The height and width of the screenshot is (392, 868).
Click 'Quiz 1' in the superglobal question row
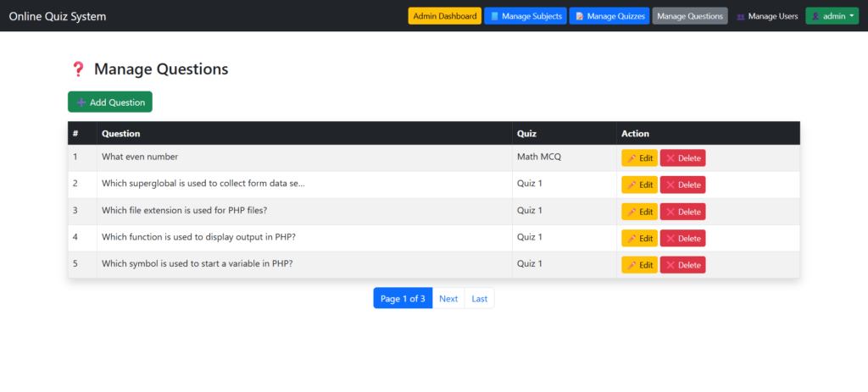pos(530,183)
